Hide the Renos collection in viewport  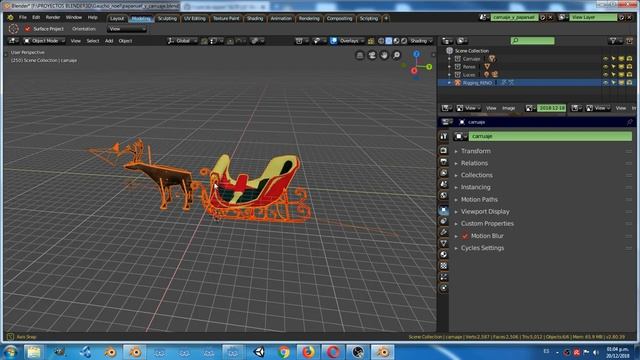605,67
